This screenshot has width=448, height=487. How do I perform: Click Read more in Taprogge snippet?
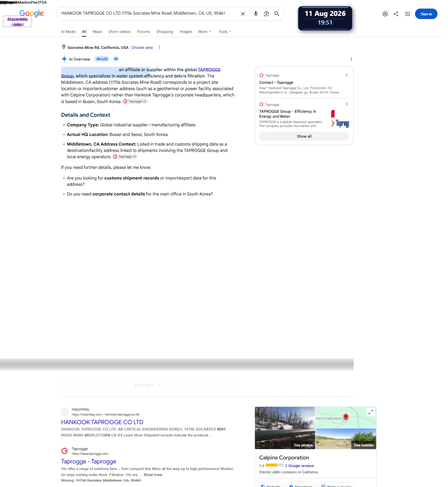click(x=153, y=475)
